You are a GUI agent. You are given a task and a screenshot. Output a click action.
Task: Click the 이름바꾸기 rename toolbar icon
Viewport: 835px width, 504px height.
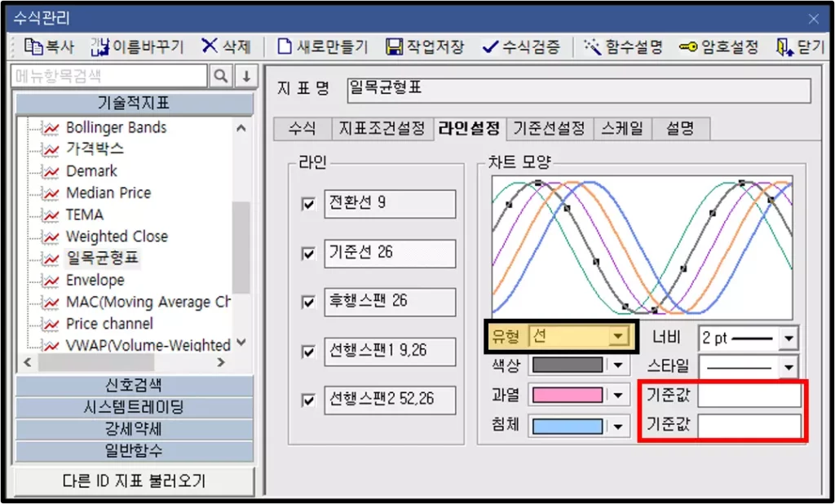click(99, 46)
